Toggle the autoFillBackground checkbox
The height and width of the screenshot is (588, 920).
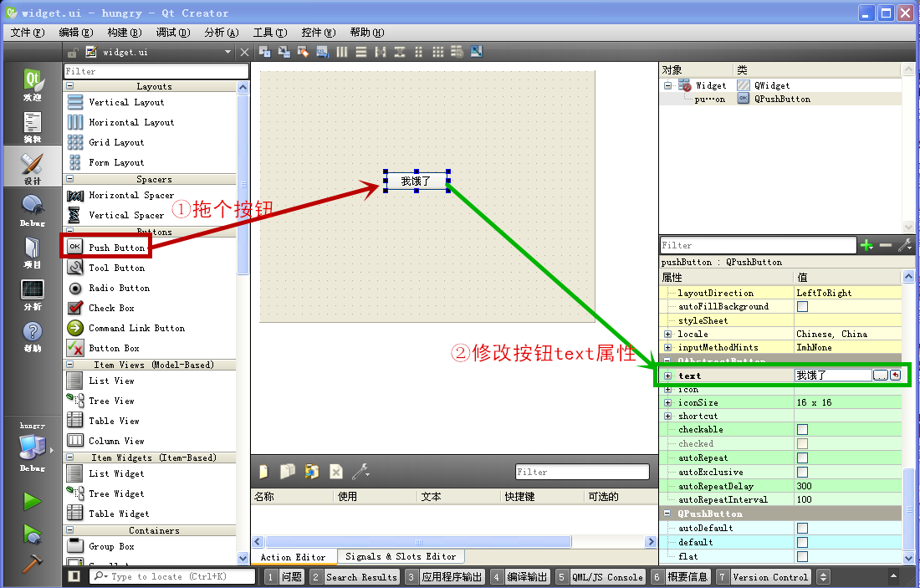click(x=802, y=306)
